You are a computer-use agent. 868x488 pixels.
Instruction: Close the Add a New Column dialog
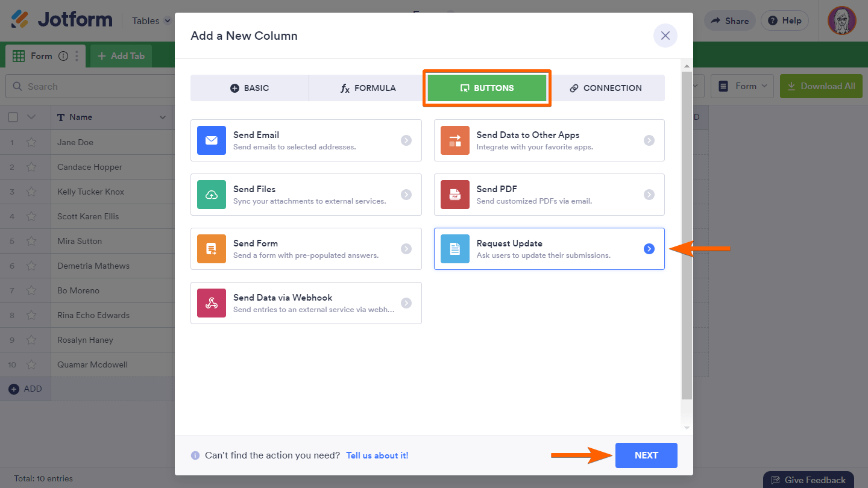[x=665, y=36]
